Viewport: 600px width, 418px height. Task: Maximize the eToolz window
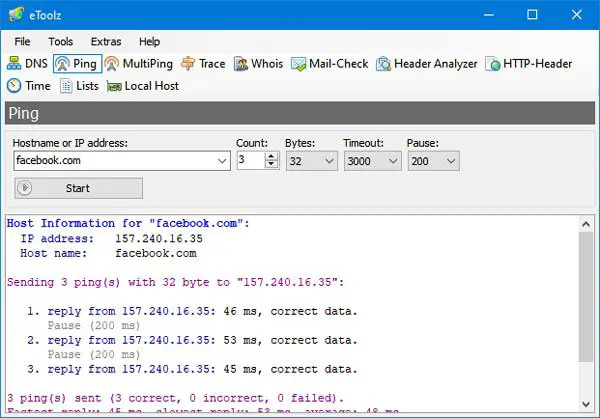(x=532, y=15)
